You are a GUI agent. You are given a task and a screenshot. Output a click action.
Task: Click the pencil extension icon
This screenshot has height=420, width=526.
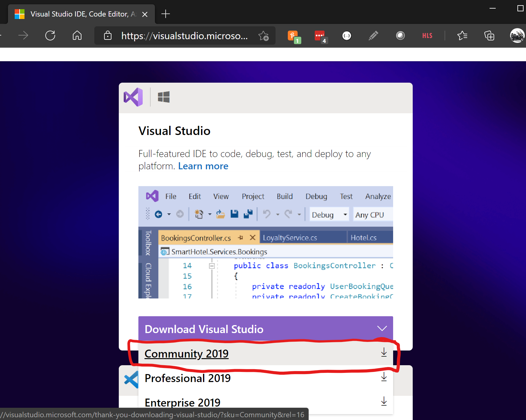373,36
